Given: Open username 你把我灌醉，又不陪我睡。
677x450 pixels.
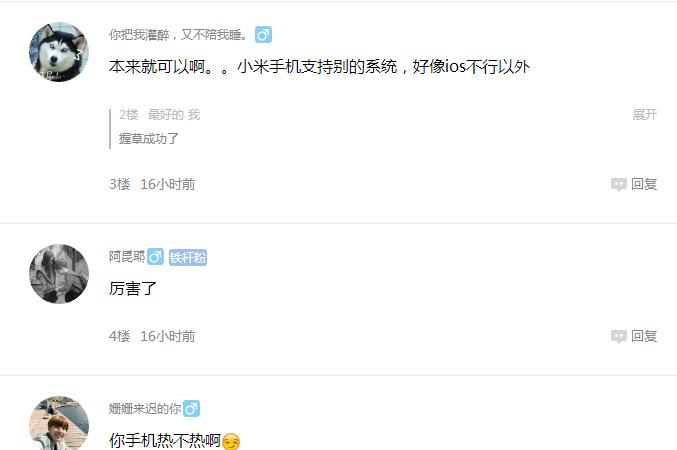Looking at the screenshot, I should click(180, 35).
